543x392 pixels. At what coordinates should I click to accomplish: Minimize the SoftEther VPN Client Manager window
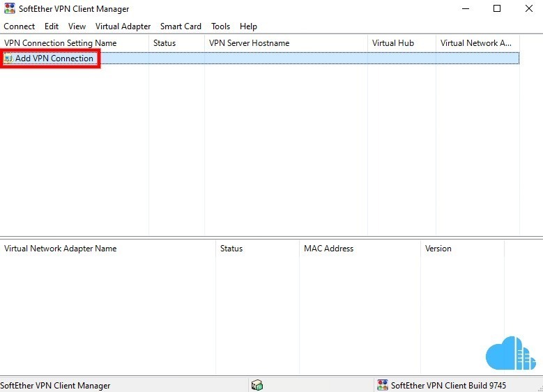pyautogui.click(x=466, y=8)
